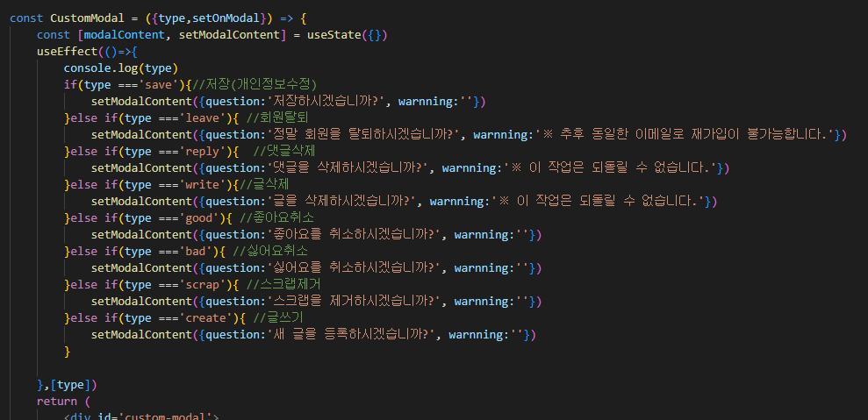Click the //스크랩제거 comment
This screenshot has width=868, height=420.
point(284,284)
